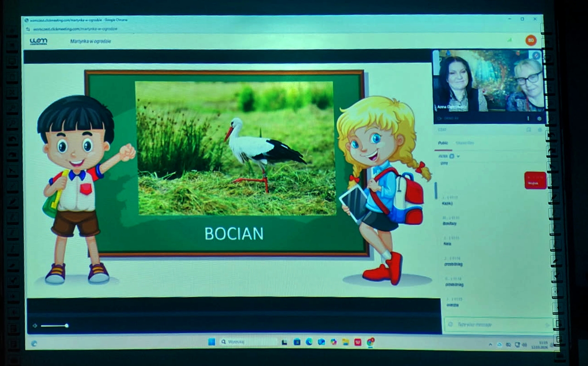
Task: Click the chat send arrow
Action: (547, 325)
